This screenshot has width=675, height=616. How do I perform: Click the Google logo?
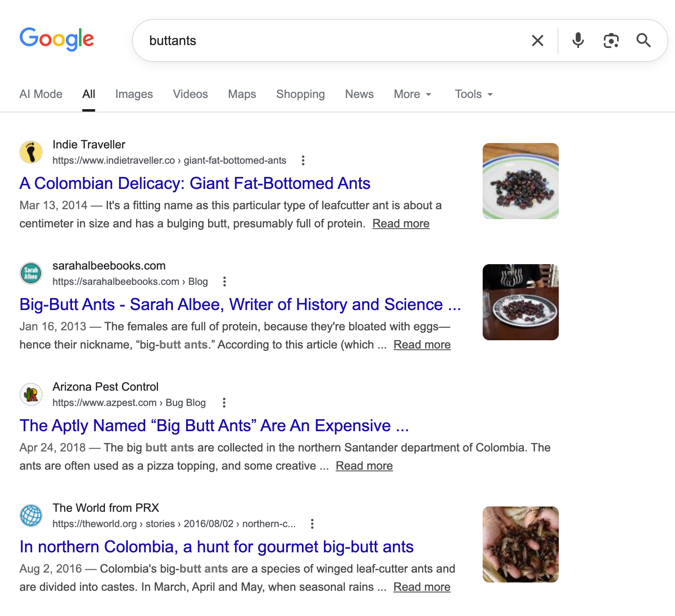[x=57, y=39]
